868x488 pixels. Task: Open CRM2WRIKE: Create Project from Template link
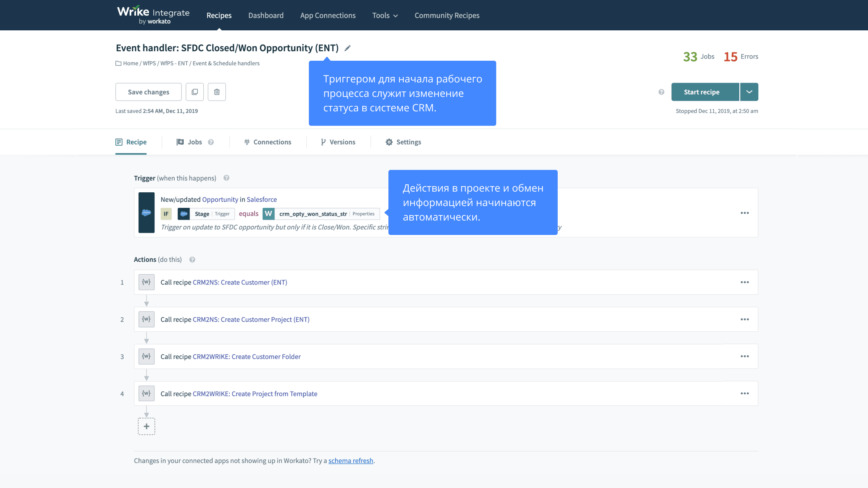tap(255, 394)
